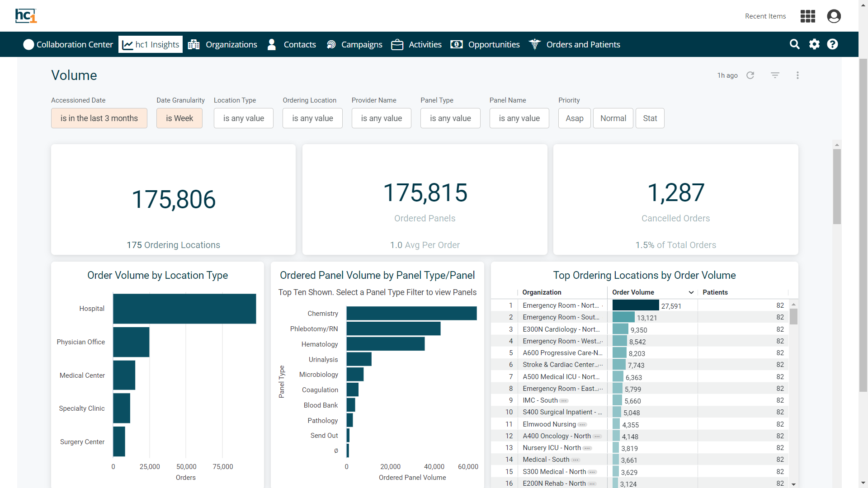The image size is (868, 488).
Task: Toggle the Asap priority filter
Action: [x=574, y=118]
